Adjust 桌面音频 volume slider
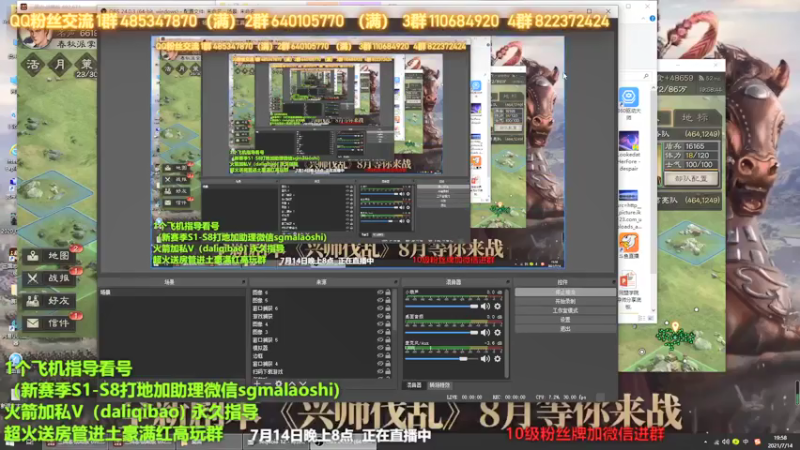Image resolution: width=800 pixels, height=450 pixels. tap(441, 332)
